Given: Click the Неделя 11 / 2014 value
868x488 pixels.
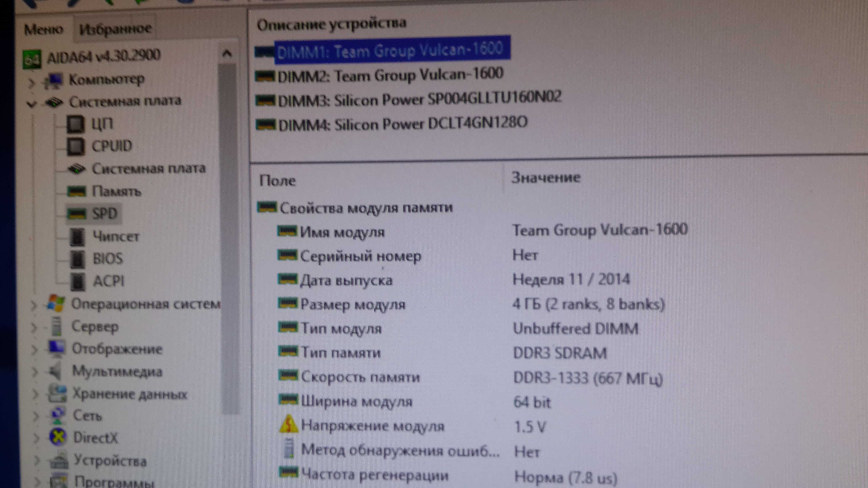Looking at the screenshot, I should [x=571, y=280].
